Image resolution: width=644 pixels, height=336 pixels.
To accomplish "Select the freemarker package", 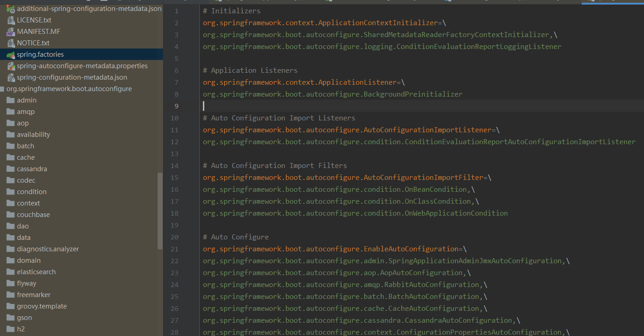I will pos(34,295).
